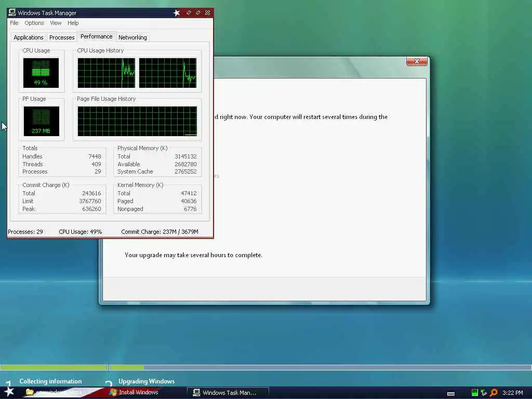The width and height of the screenshot is (532, 399).
Task: Open the View menu
Action: pos(56,23)
